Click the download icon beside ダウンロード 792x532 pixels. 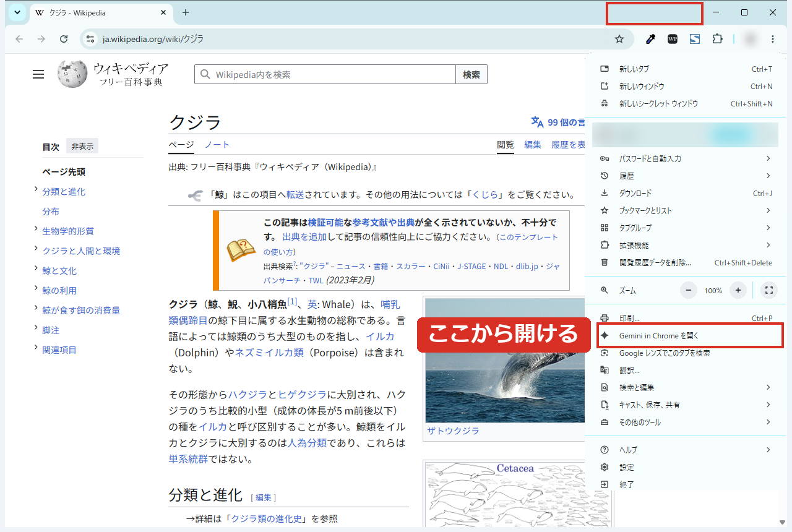605,193
